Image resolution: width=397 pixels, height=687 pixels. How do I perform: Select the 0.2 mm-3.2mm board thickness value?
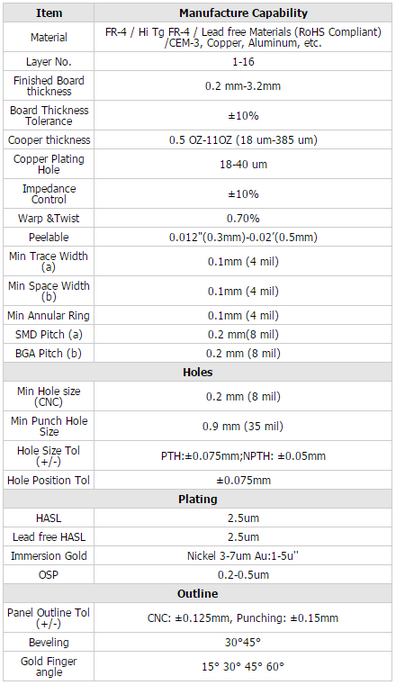coord(243,86)
